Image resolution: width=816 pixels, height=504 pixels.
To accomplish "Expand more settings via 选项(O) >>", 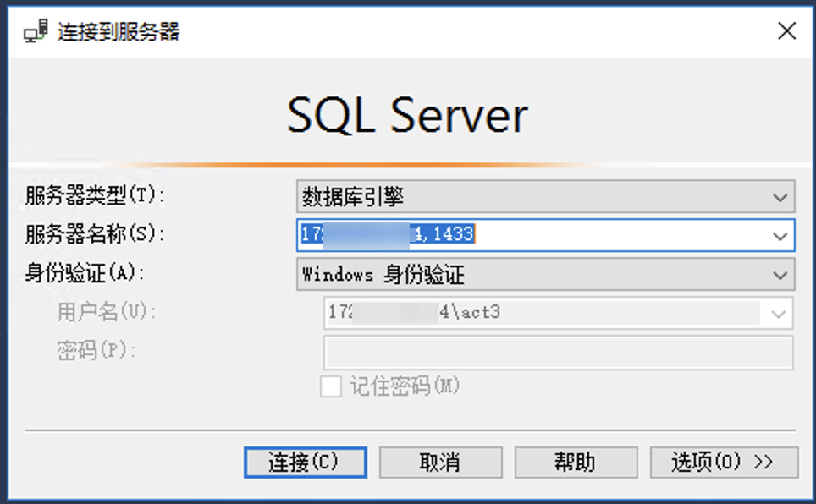I will click(x=723, y=463).
